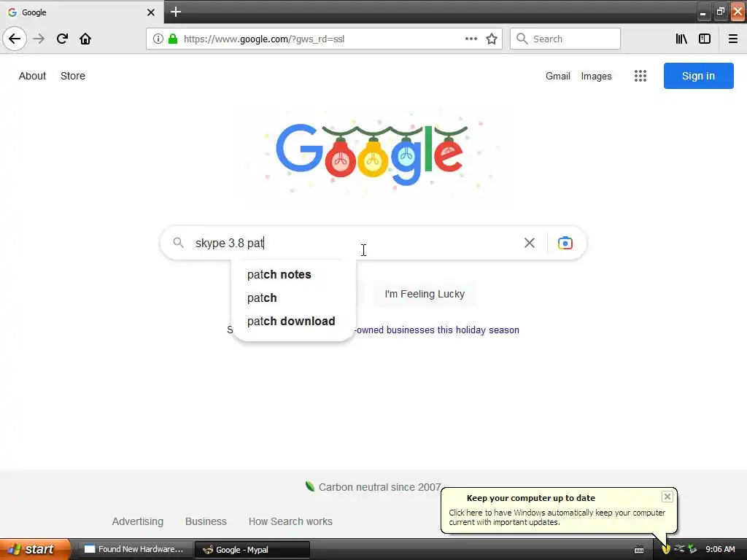Open the owned businesses holiday season link

point(436,330)
